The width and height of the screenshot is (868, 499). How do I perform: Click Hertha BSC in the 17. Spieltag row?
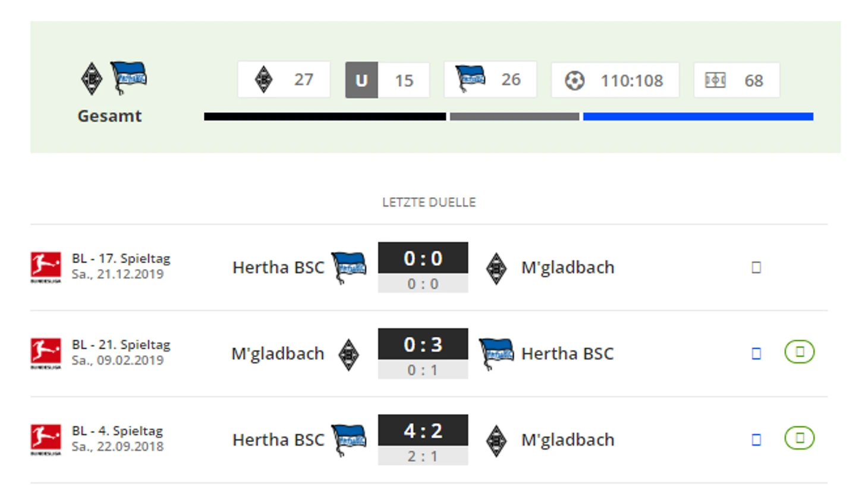tap(278, 267)
